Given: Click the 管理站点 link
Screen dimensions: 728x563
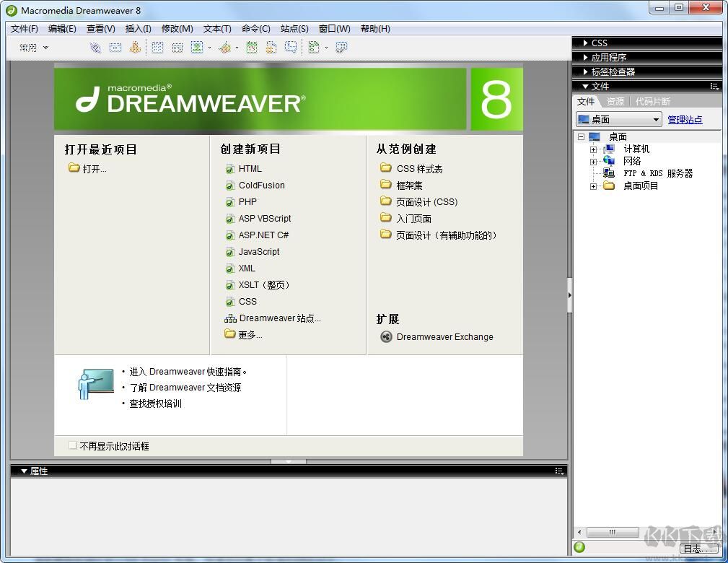Looking at the screenshot, I should (x=684, y=119).
